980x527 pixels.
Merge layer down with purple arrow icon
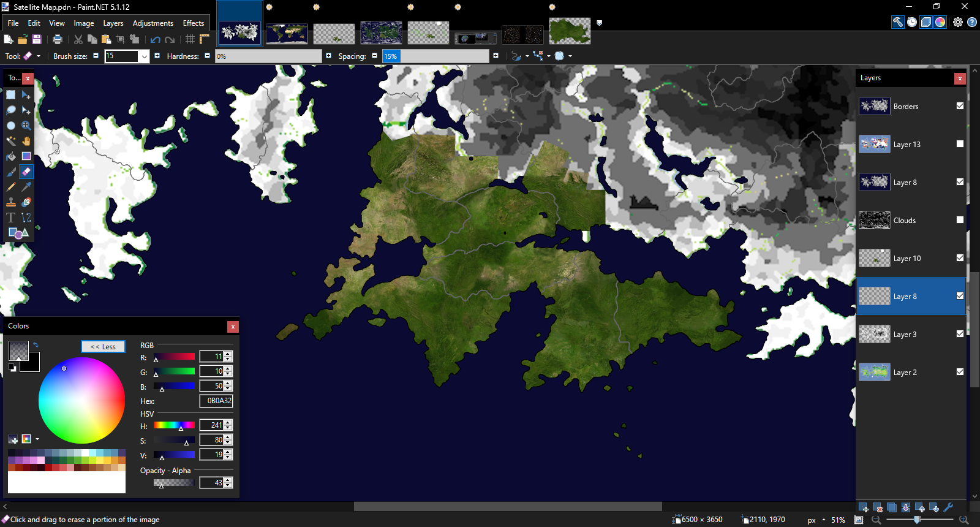tap(906, 507)
